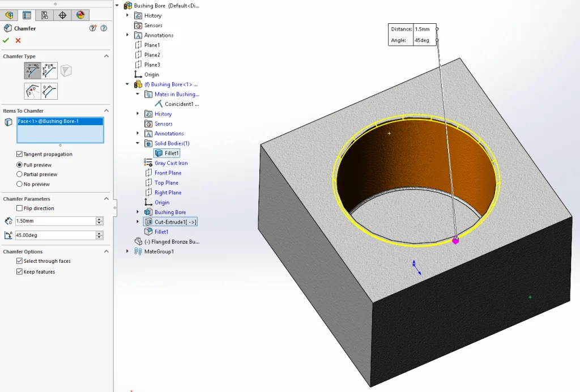Screen dimensions: 580x392
Task: Collapse the Chamfer Parameters section
Action: point(105,199)
